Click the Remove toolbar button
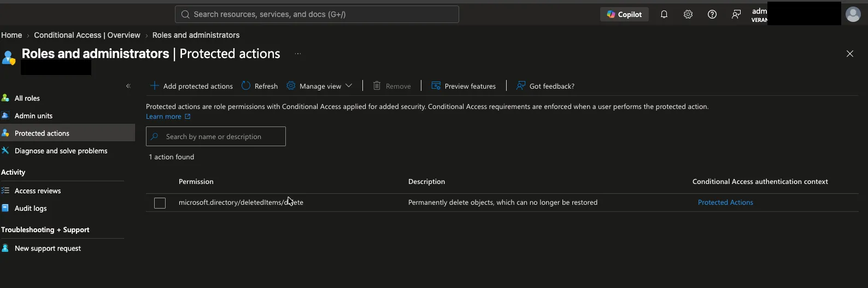 (392, 86)
